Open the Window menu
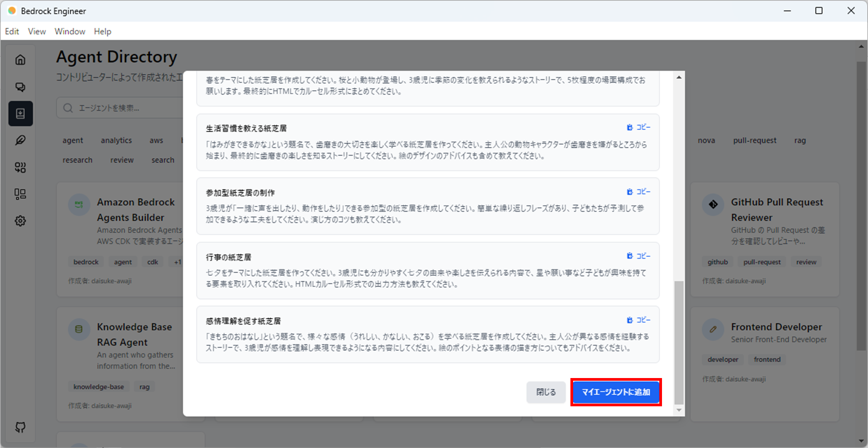This screenshot has width=868, height=448. tap(70, 31)
